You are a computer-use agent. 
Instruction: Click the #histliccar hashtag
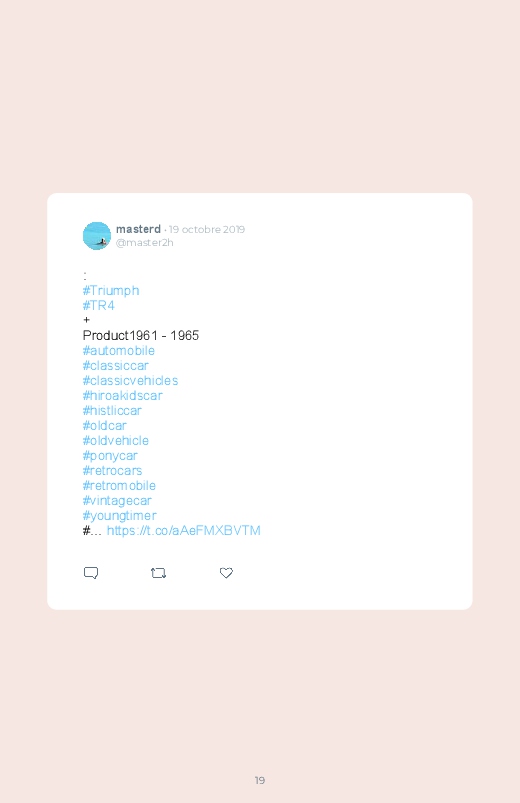112,410
